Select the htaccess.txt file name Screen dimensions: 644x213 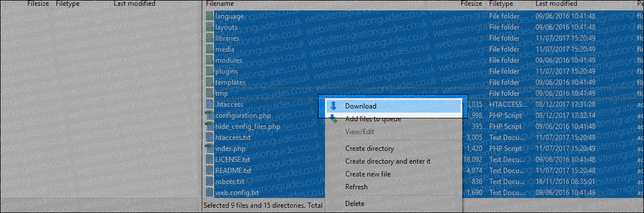[x=233, y=138]
